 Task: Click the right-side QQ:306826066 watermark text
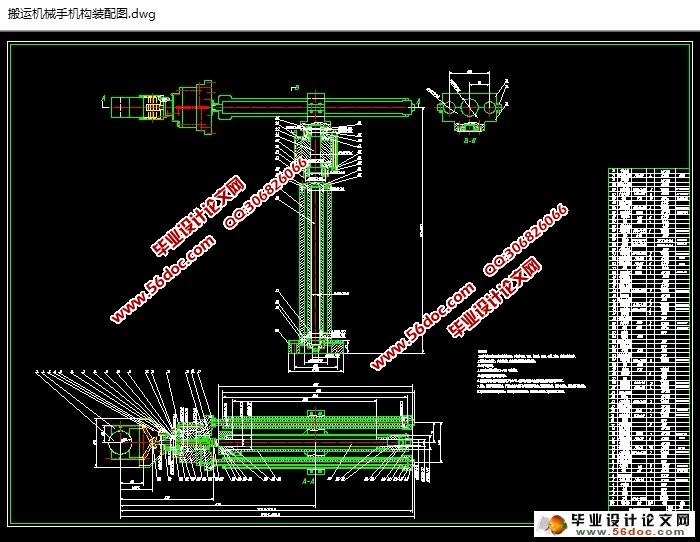pos(527,240)
